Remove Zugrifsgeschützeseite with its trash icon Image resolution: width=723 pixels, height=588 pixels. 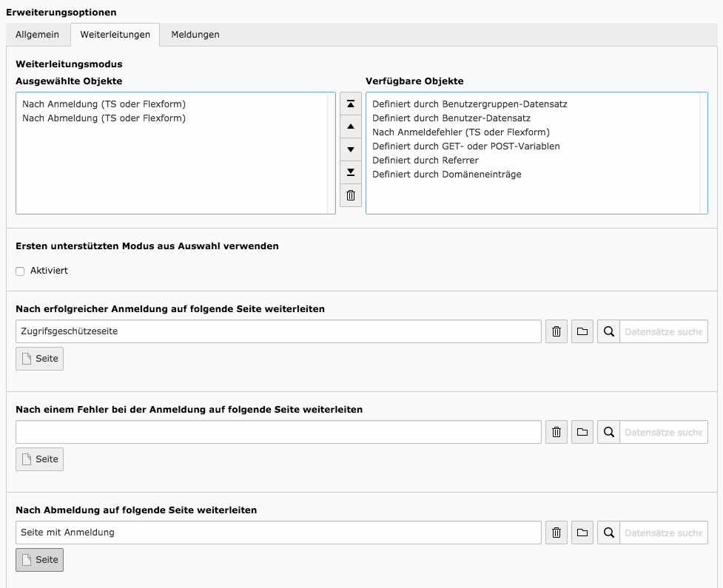[x=557, y=331]
